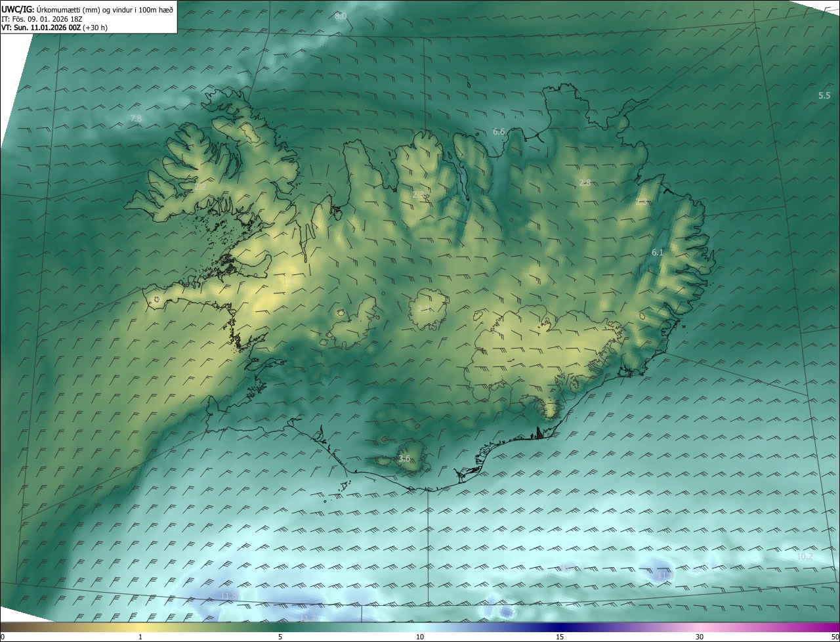Click the title line starting with "UWC/IG: Úrkomumætti (mm)"
The width and height of the screenshot is (840, 642).
click(87, 9)
